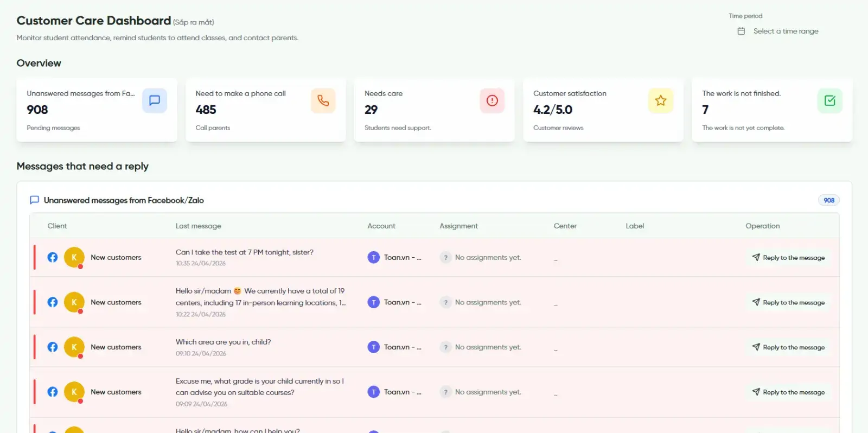This screenshot has height=433, width=868.
Task: Click 'Toan.vn' account name in the 09:09 row
Action: (403, 392)
